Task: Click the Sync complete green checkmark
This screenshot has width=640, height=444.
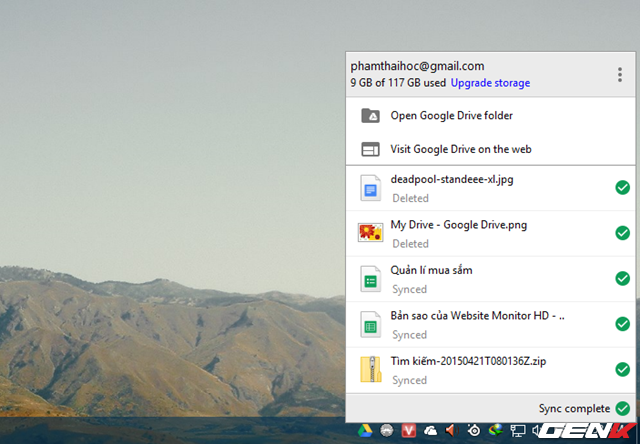Action: tap(623, 408)
